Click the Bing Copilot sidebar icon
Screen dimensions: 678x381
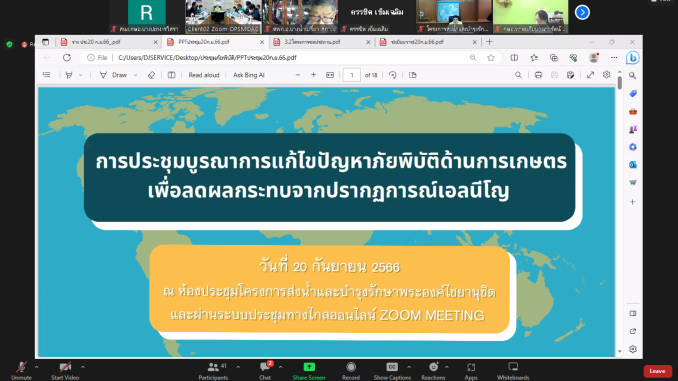click(633, 58)
